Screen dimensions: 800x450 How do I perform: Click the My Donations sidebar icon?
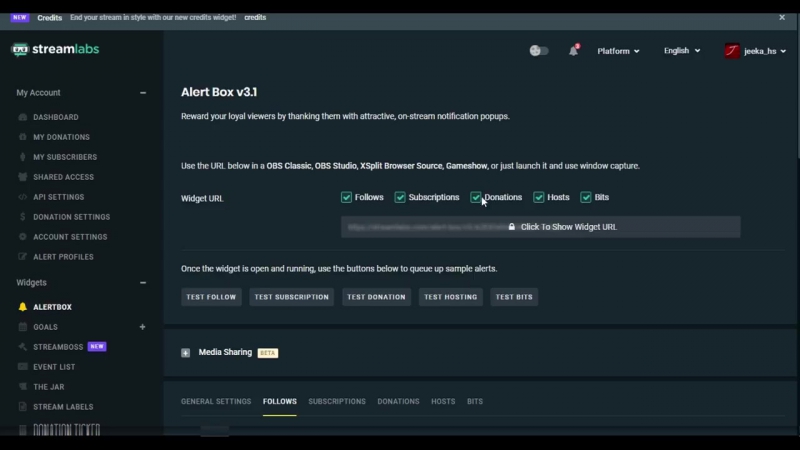[22, 137]
